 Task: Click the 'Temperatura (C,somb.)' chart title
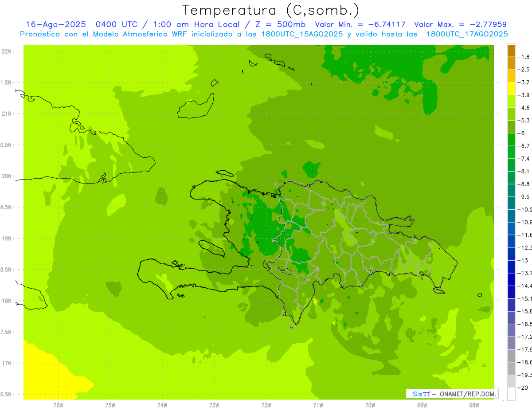tap(270, 10)
